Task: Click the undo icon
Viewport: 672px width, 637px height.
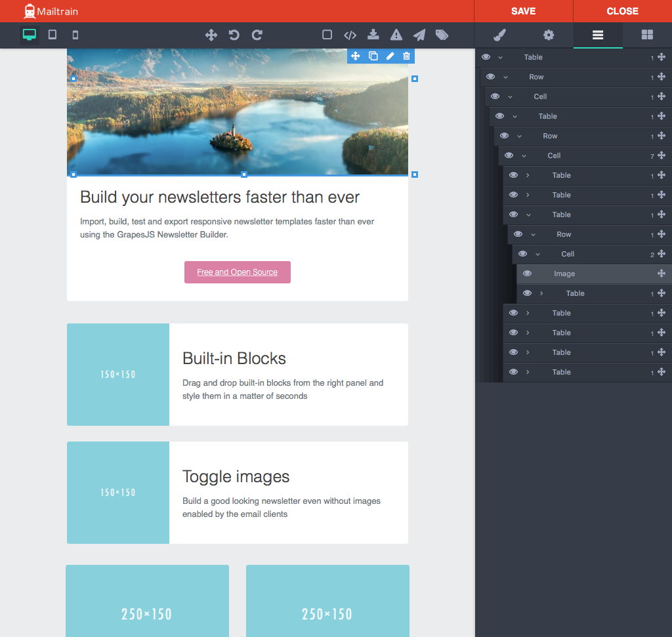Action: 234,35
